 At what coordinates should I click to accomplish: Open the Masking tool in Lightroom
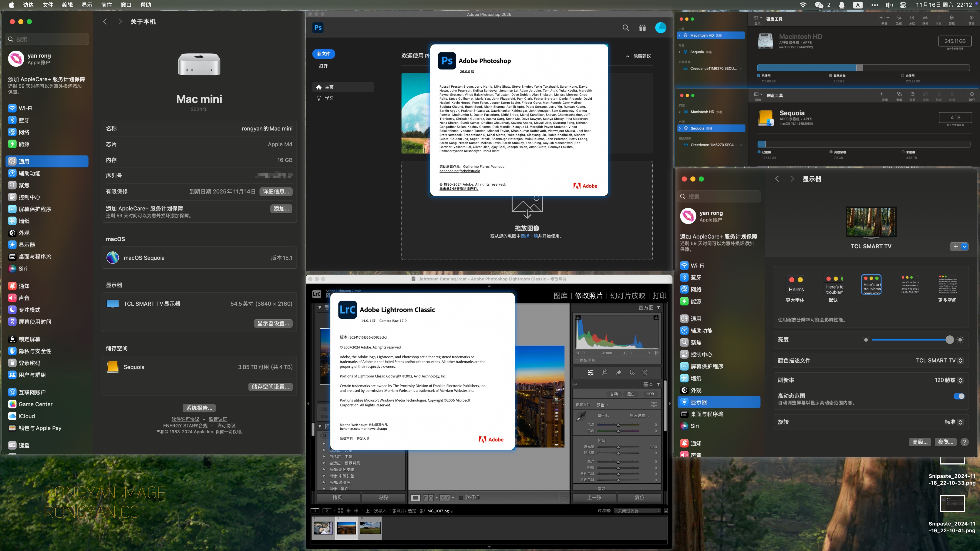point(645,373)
